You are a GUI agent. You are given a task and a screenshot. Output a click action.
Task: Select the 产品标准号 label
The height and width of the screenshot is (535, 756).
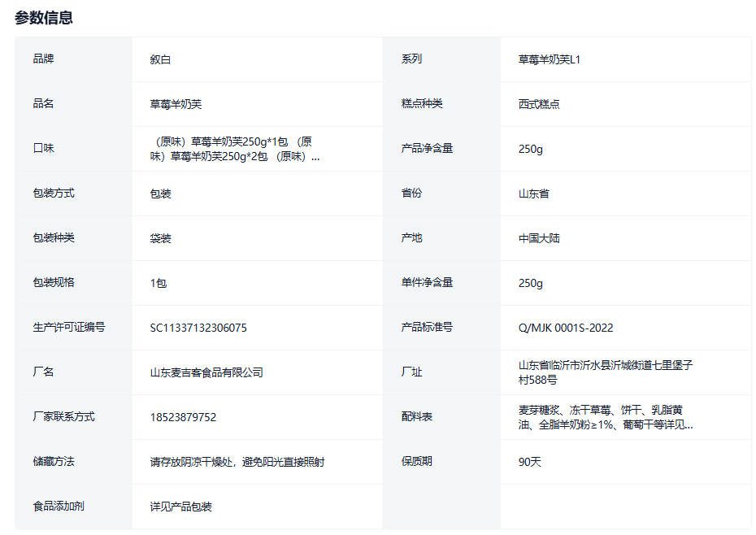point(427,327)
